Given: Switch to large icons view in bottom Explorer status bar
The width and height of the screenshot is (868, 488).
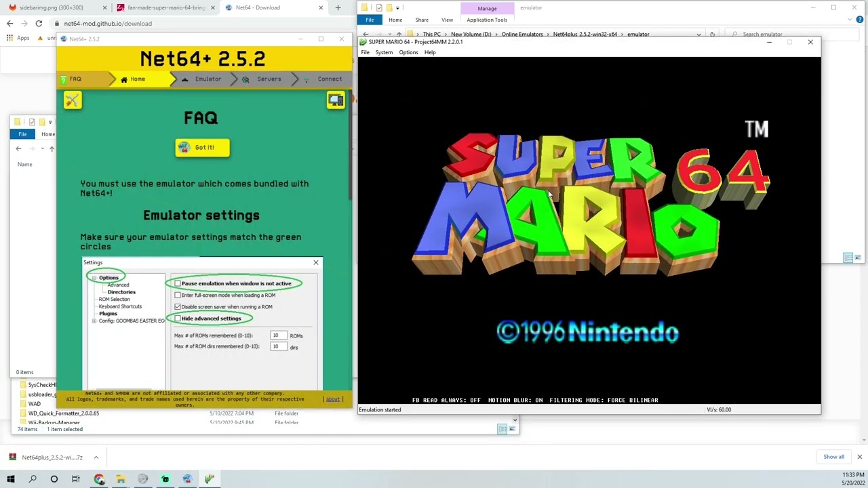Looking at the screenshot, I should (x=513, y=429).
